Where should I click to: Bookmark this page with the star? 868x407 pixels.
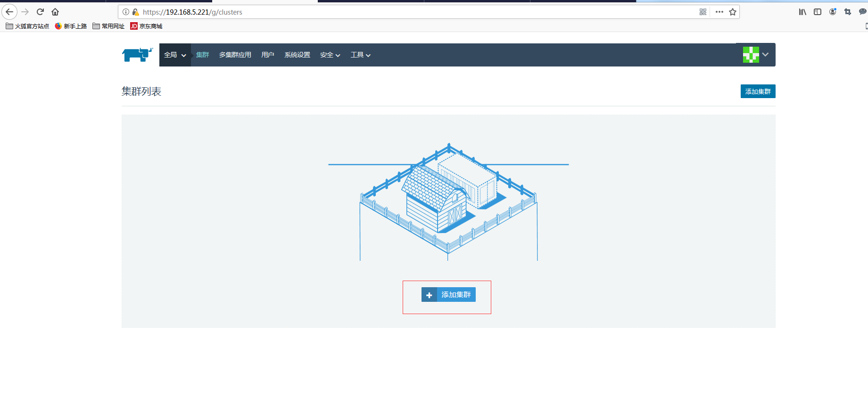coord(733,12)
